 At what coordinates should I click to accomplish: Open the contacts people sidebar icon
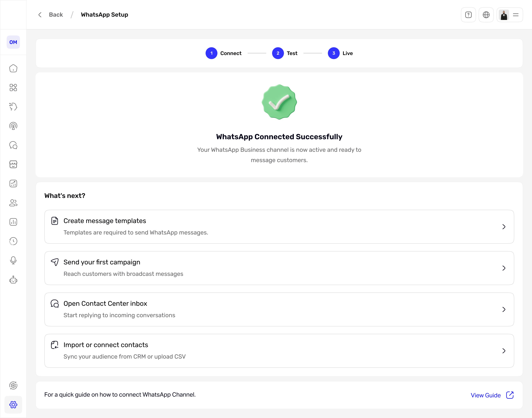tap(13, 203)
